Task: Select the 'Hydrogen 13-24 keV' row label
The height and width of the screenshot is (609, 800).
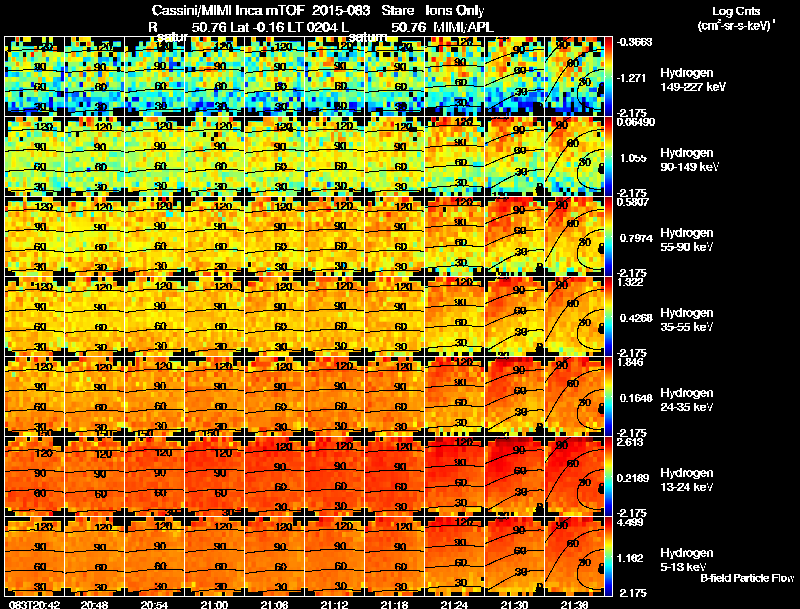Action: click(x=687, y=480)
